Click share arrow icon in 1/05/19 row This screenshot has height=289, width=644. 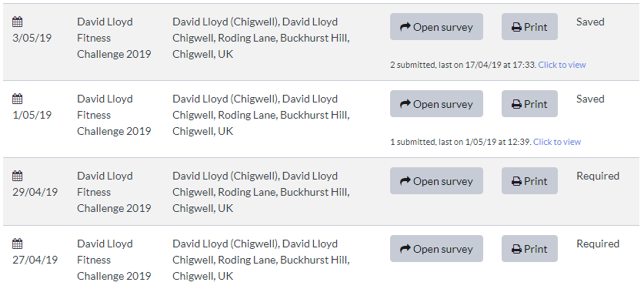point(405,104)
